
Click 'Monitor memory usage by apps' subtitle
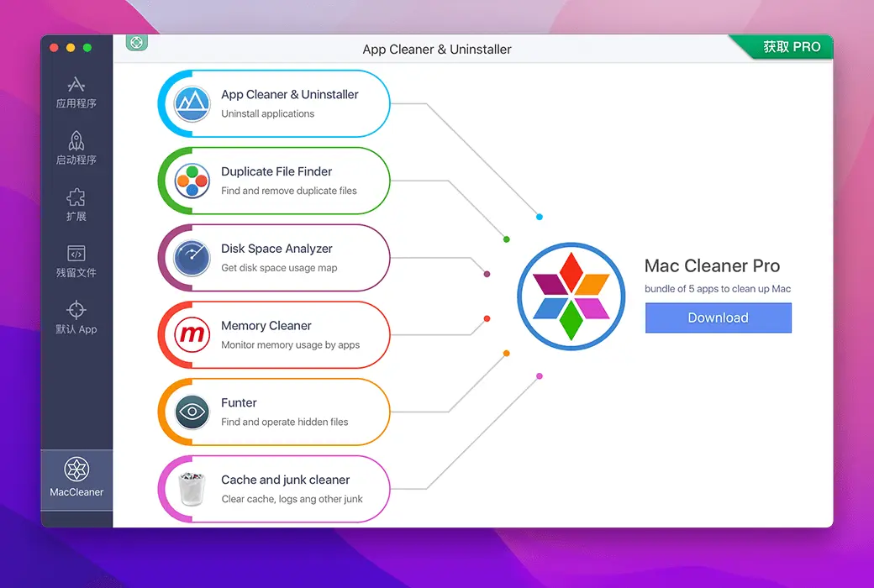point(291,345)
